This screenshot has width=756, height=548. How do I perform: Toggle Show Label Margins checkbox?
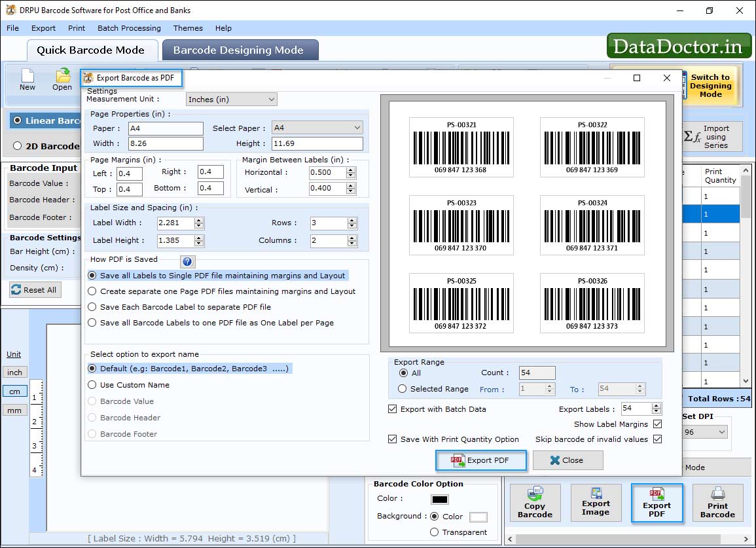[657, 424]
